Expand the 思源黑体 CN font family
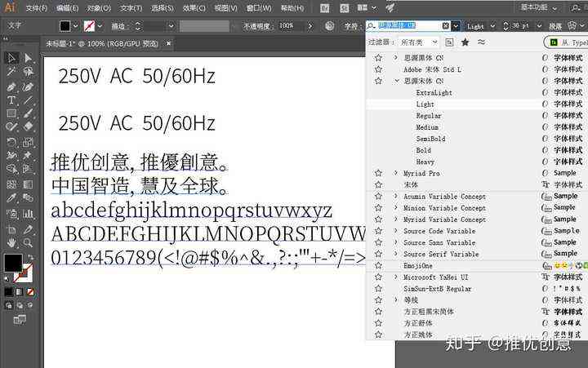This screenshot has width=588, height=368. (396, 58)
